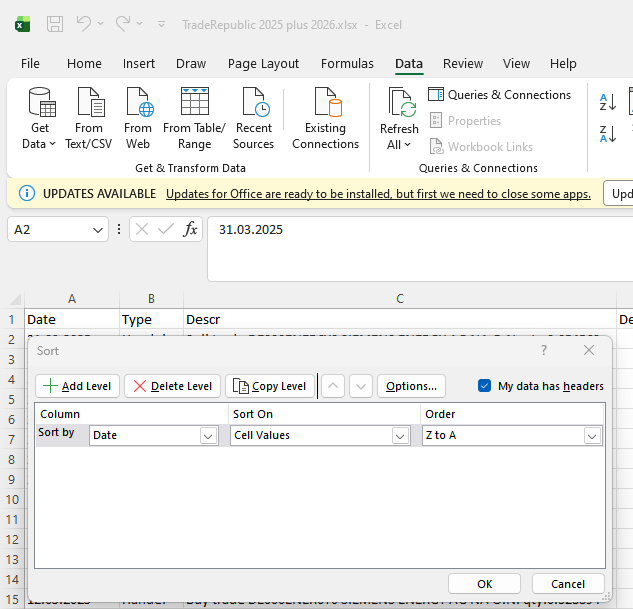The width and height of the screenshot is (633, 609).
Task: Click From Text/CSV import icon
Action: click(x=89, y=105)
